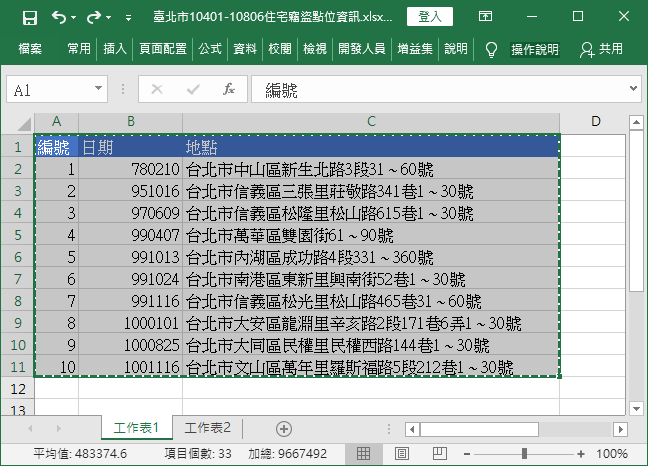Open Customize Quick Access Toolbar dropdown
This screenshot has height=466, width=648.
(x=129, y=18)
